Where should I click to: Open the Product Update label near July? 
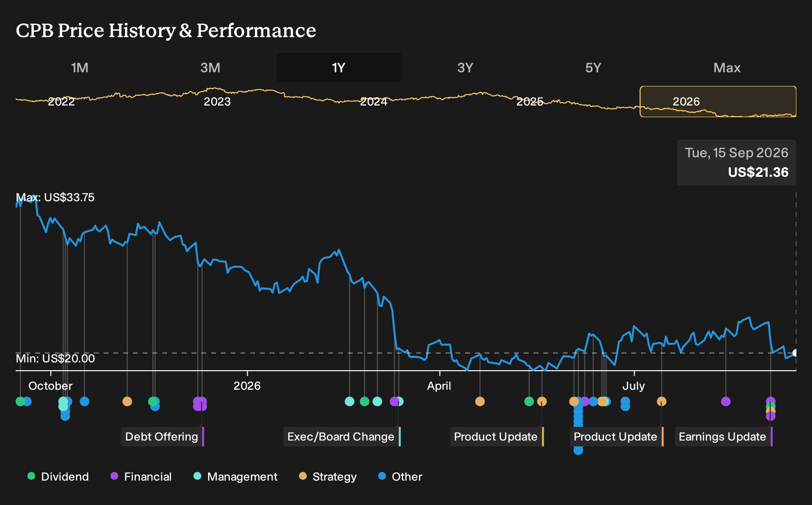point(616,437)
